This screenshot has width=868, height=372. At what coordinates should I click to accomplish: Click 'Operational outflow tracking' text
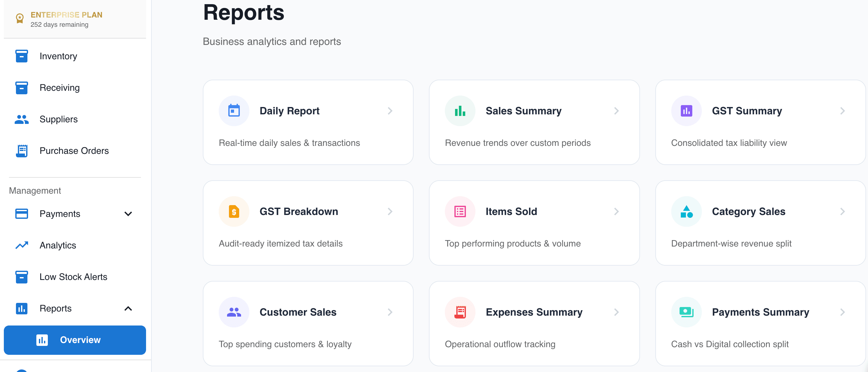[500, 344]
